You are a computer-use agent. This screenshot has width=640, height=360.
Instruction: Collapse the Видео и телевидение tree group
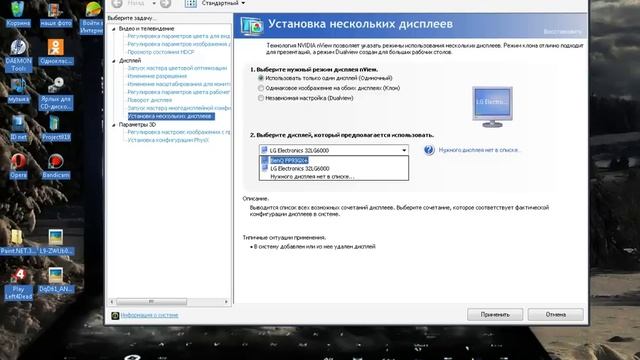[114, 29]
